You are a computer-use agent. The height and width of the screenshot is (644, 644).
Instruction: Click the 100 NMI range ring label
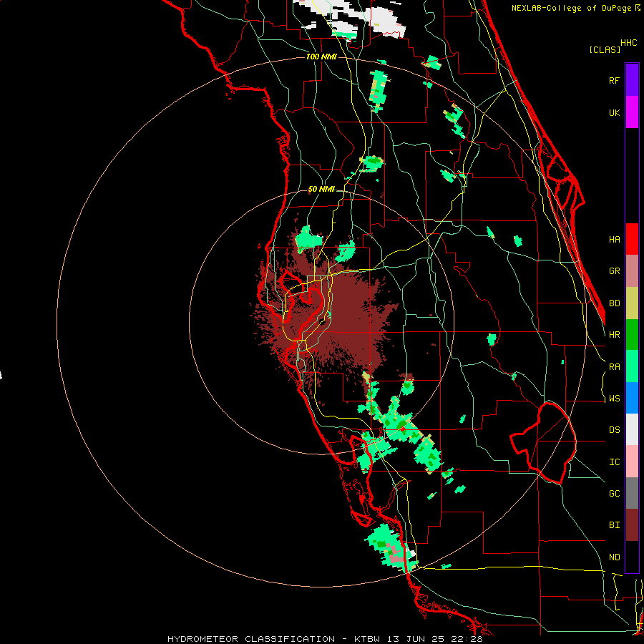pyautogui.click(x=321, y=57)
